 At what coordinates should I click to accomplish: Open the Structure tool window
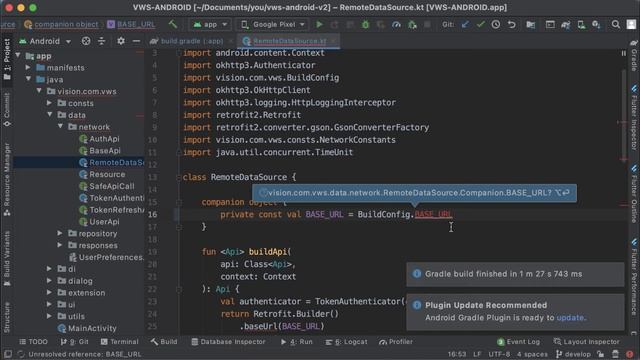[7, 318]
